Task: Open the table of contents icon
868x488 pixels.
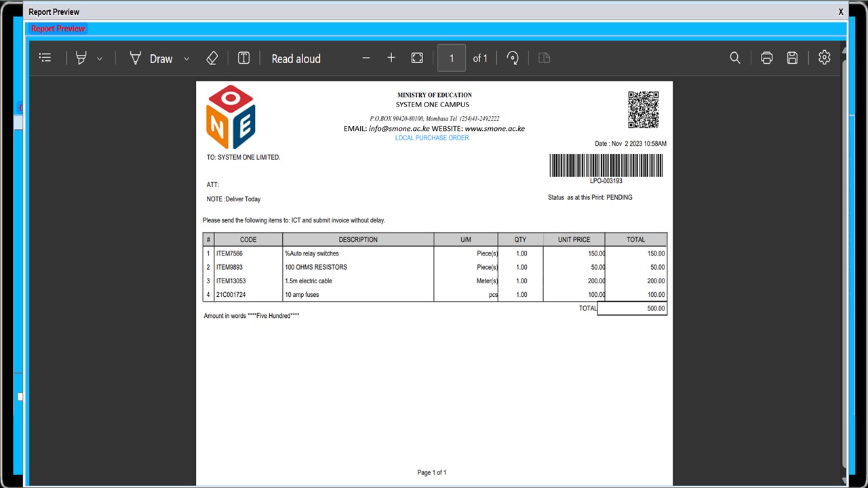Action: pos(45,58)
